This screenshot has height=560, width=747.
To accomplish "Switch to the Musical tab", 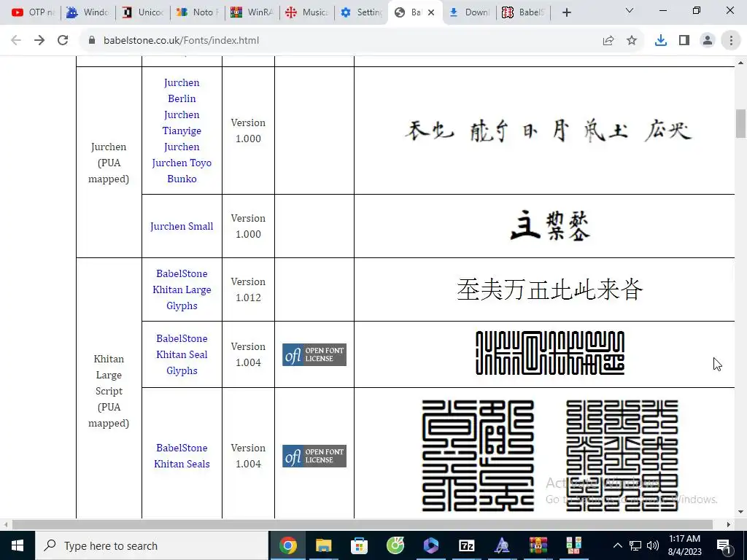I will (306, 12).
